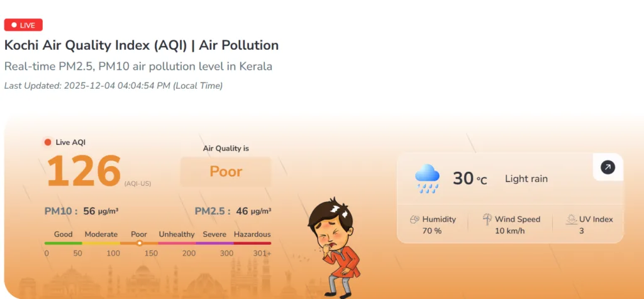The image size is (644, 299).
Task: Click the rain cloud weather icon
Action: pos(427,179)
